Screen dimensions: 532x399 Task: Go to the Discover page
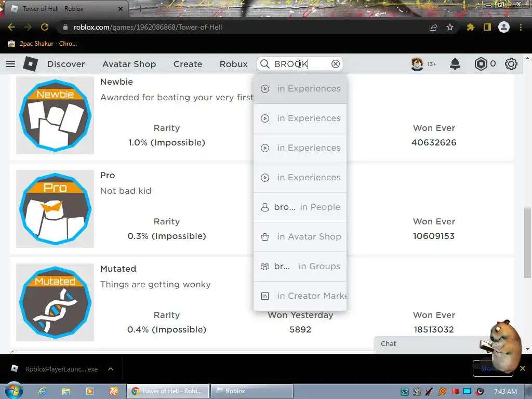click(x=66, y=64)
